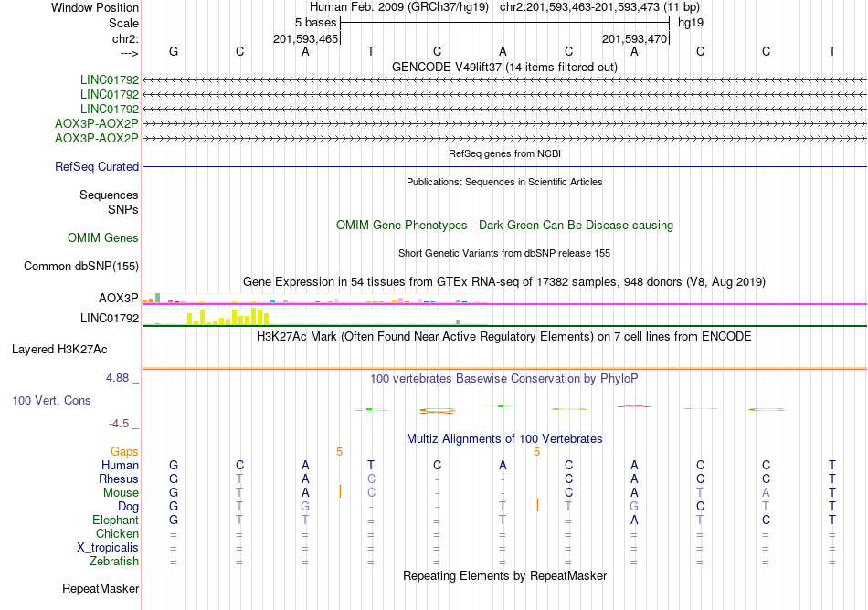Click base G in the Mouse alignment row

tap(174, 493)
